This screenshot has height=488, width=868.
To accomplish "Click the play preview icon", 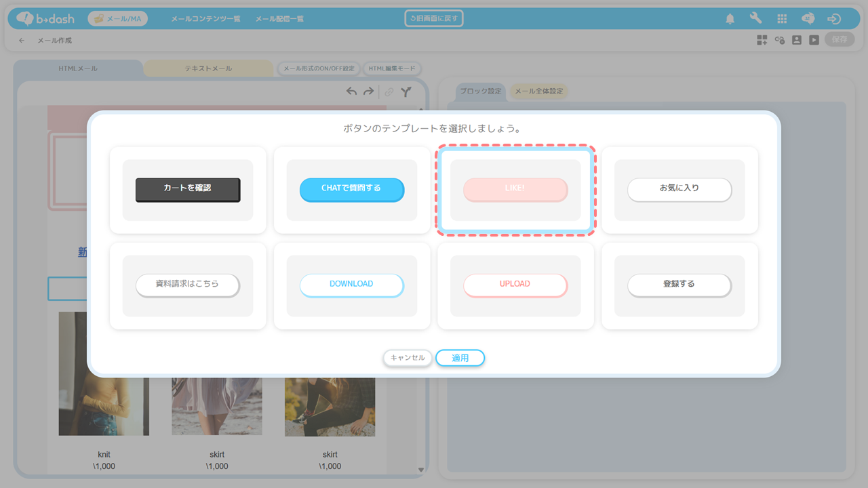I will point(814,40).
